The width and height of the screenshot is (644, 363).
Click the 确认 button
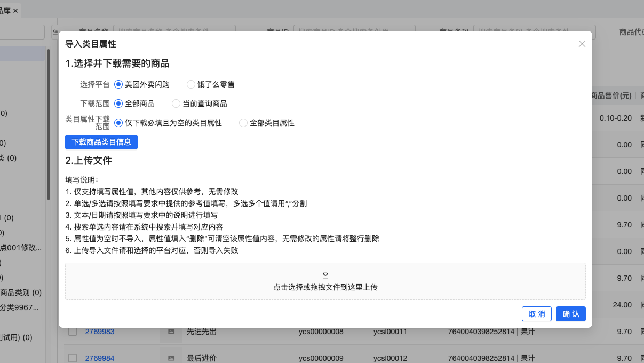(x=571, y=314)
